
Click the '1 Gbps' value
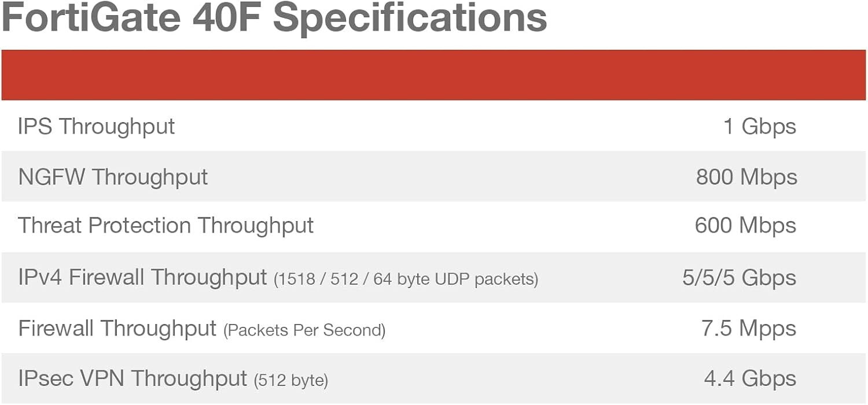[760, 126]
